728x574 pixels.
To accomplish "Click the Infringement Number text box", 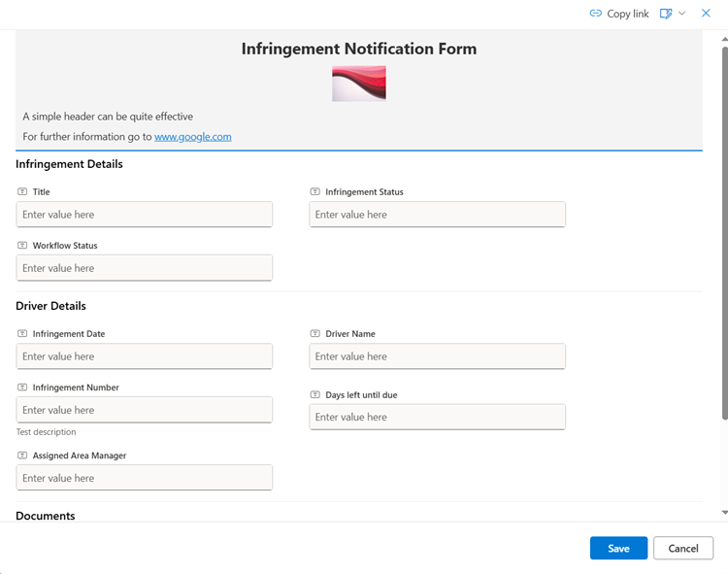I will tap(145, 410).
